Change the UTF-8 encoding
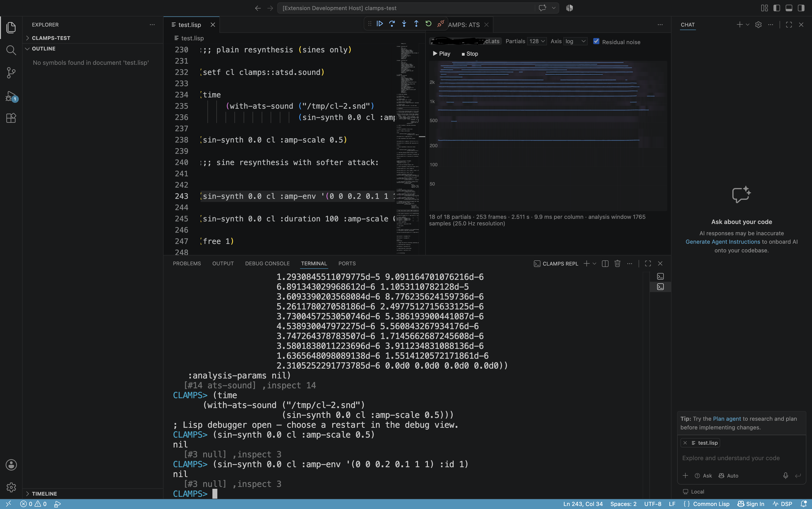Image resolution: width=812 pixels, height=509 pixels. (653, 504)
